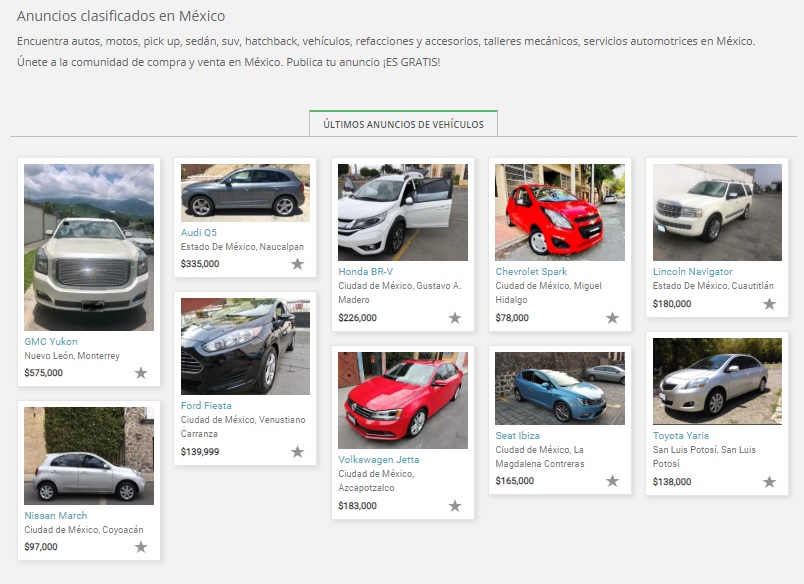Favorite the Audi Q5 listing star
The height and width of the screenshot is (584, 804).
pos(297,264)
